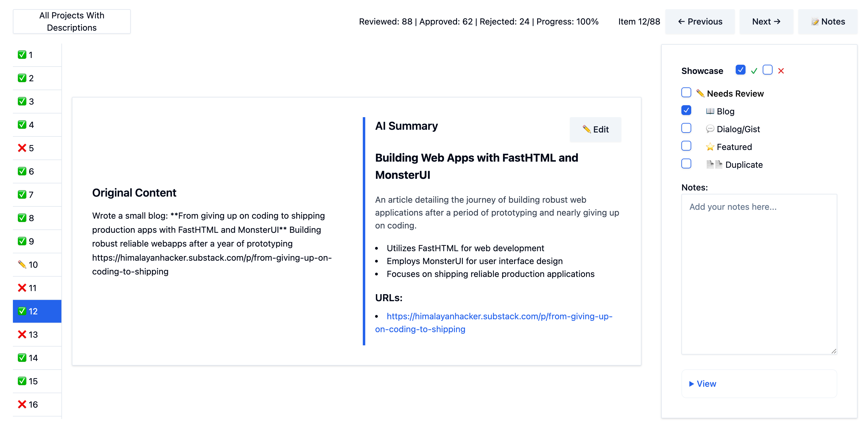Click the red X icon next to Showcase
The width and height of the screenshot is (868, 430).
781,71
